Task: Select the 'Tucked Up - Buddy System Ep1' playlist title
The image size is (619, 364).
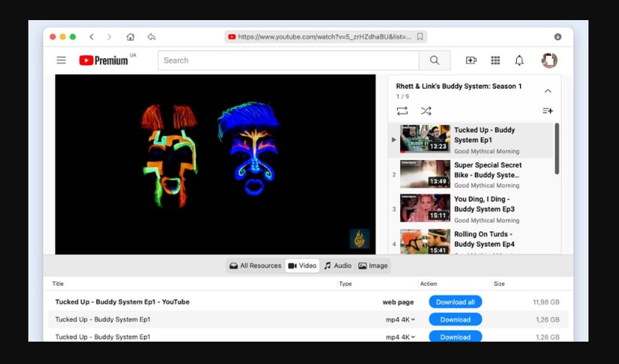Action: click(x=484, y=135)
